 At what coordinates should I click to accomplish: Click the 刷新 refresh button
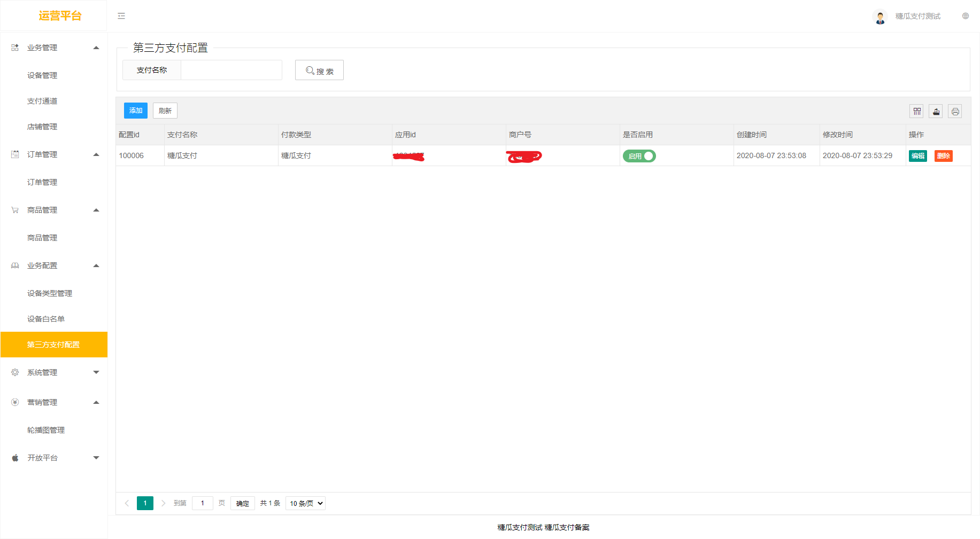point(165,111)
